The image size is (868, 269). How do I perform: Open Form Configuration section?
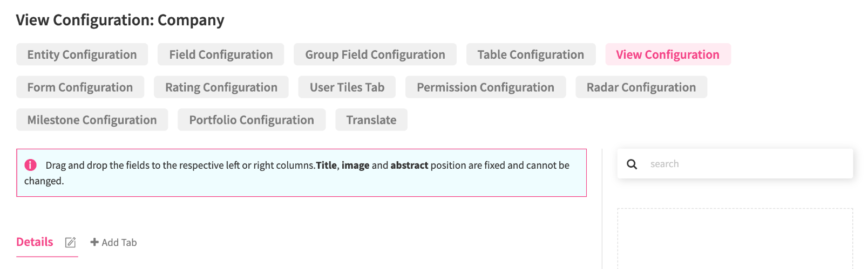[x=80, y=87]
